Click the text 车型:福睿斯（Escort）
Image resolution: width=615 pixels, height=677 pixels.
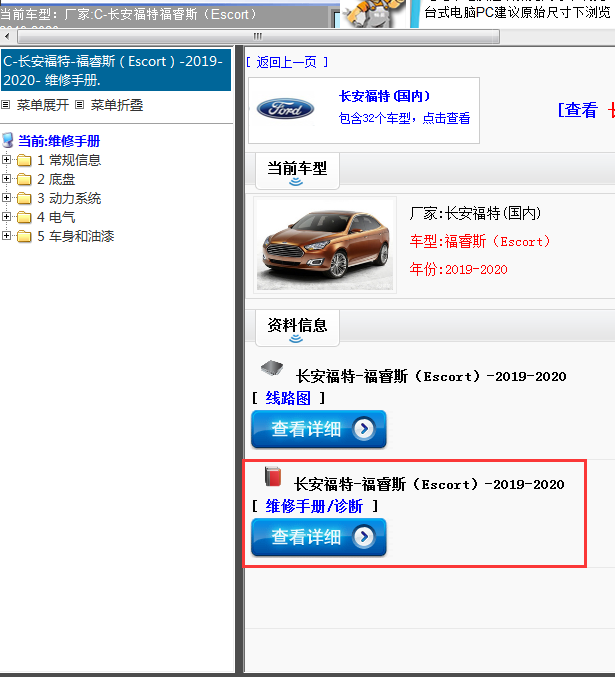[480, 241]
